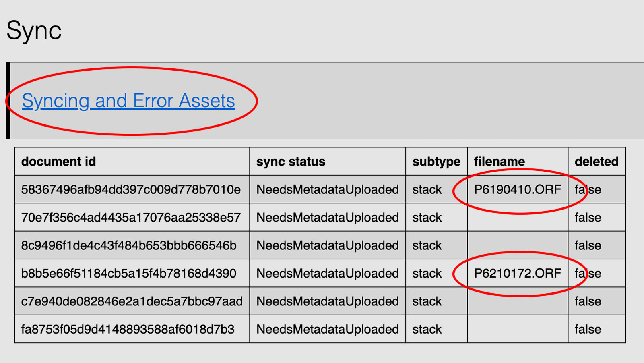Viewport: 644px width, 363px height.
Task: Click the deleted value for document 70e7f356…
Action: (x=588, y=218)
